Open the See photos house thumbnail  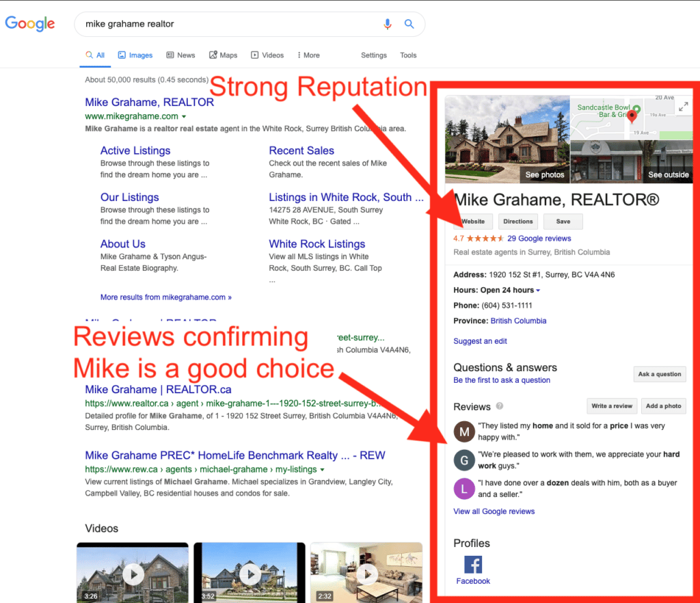click(x=507, y=139)
